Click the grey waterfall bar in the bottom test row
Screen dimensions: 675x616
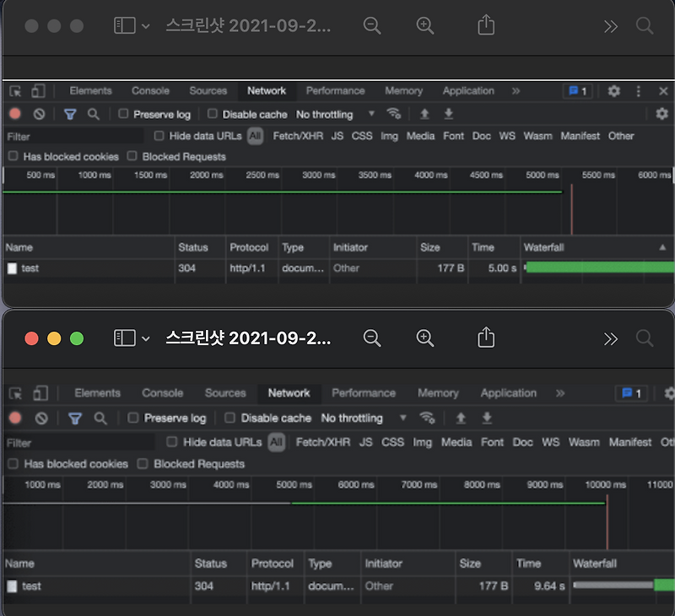tap(613, 585)
